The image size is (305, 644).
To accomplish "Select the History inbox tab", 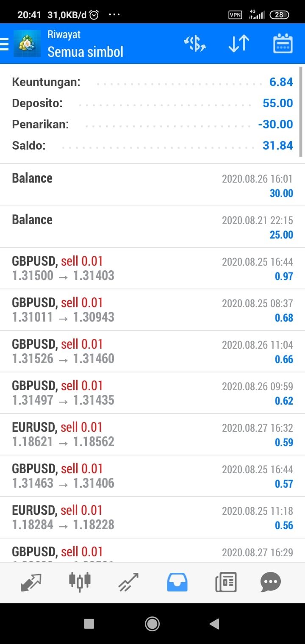I will pos(177,582).
